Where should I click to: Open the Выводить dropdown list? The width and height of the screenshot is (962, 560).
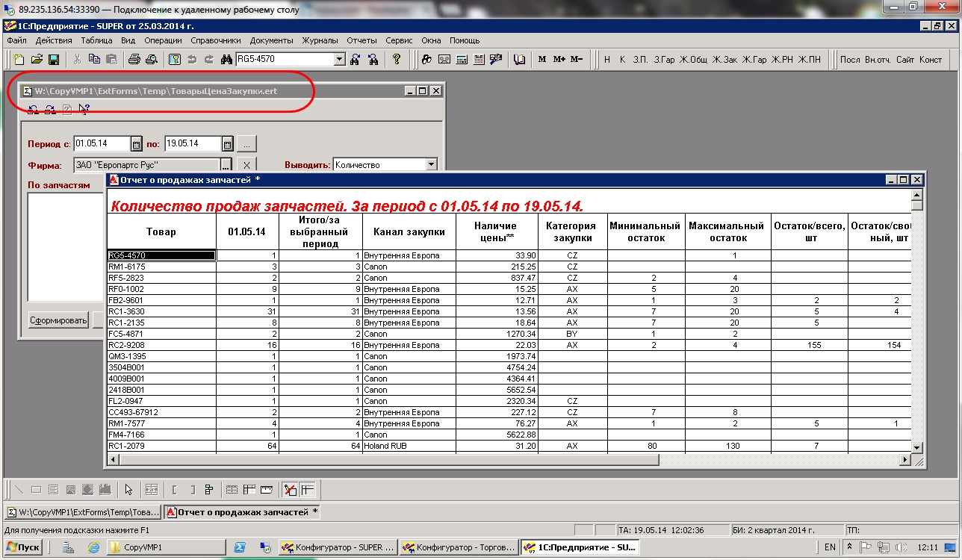[431, 165]
